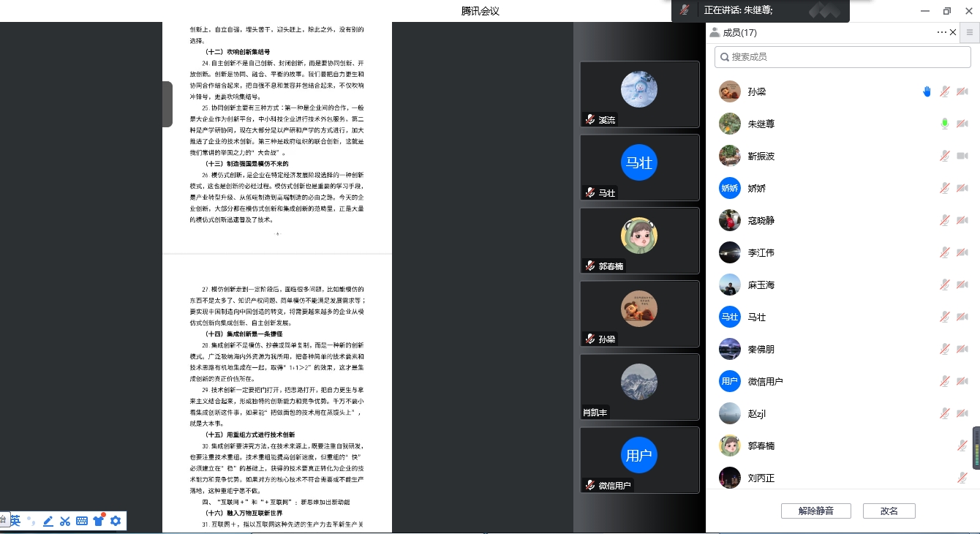Toggle 李江伟's camera-off icon in member list
980x534 pixels.
coord(962,252)
